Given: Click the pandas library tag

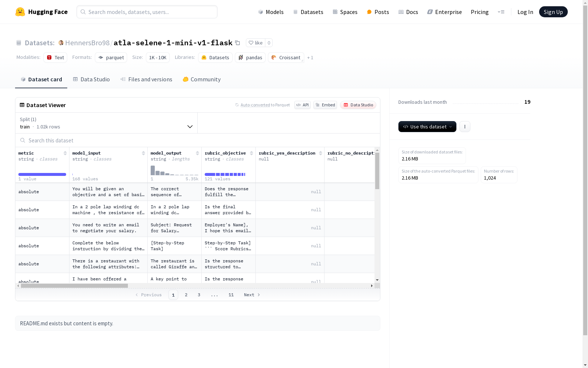Looking at the screenshot, I should pos(250,57).
